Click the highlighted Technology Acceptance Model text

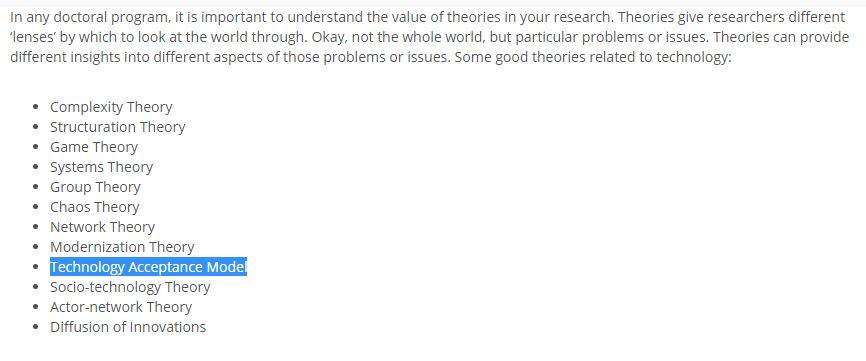point(148,267)
